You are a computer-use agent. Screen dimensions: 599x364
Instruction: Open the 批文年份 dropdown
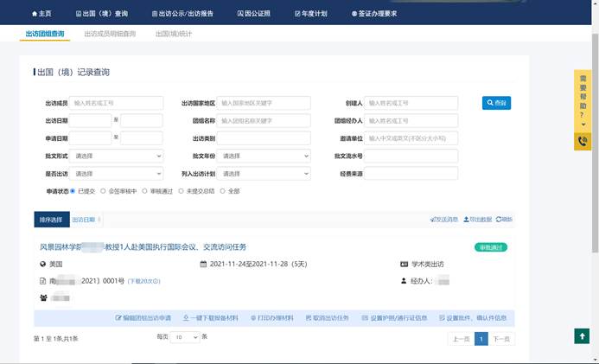[264, 156]
